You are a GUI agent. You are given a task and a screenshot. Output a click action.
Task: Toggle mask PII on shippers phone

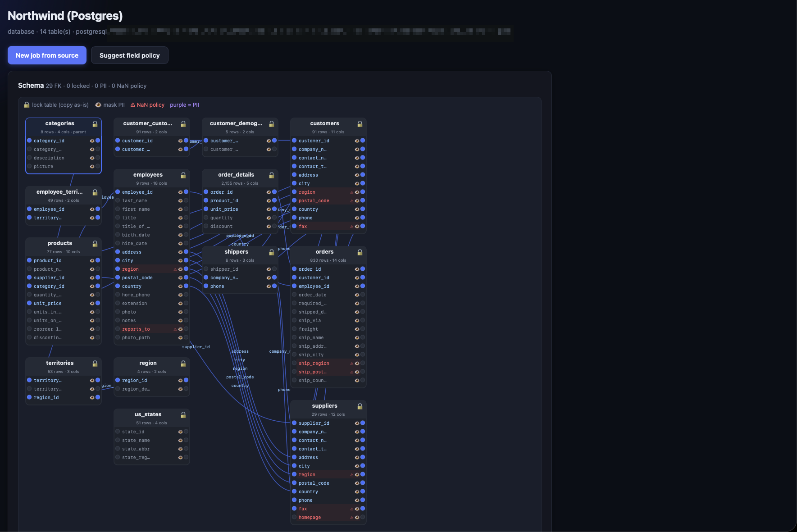269,286
